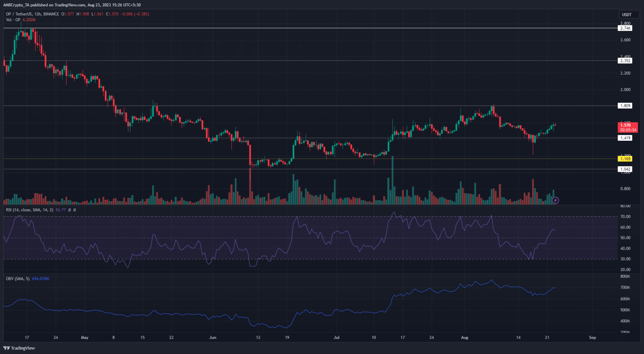Click the Jun label on time axis
This screenshot has width=644, height=354.
coord(213,337)
